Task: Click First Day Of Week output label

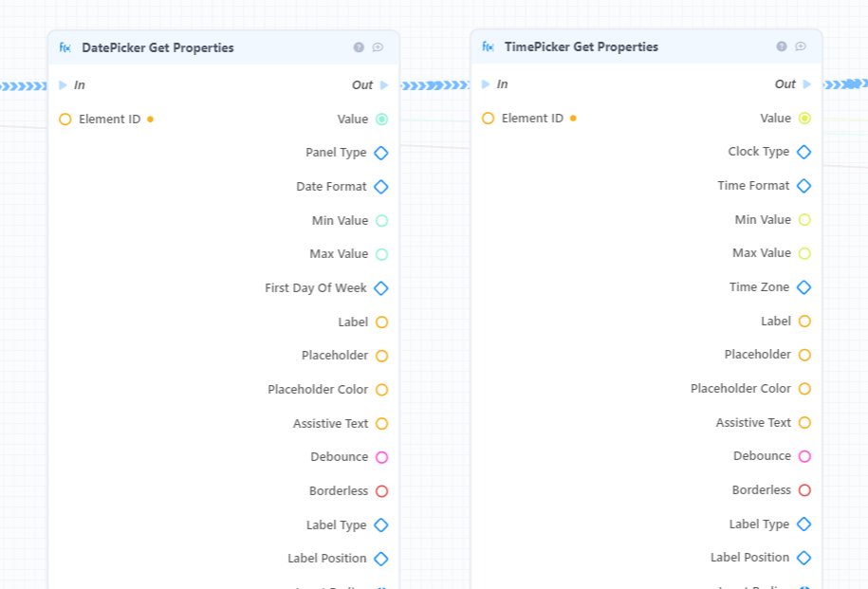Action: point(316,287)
